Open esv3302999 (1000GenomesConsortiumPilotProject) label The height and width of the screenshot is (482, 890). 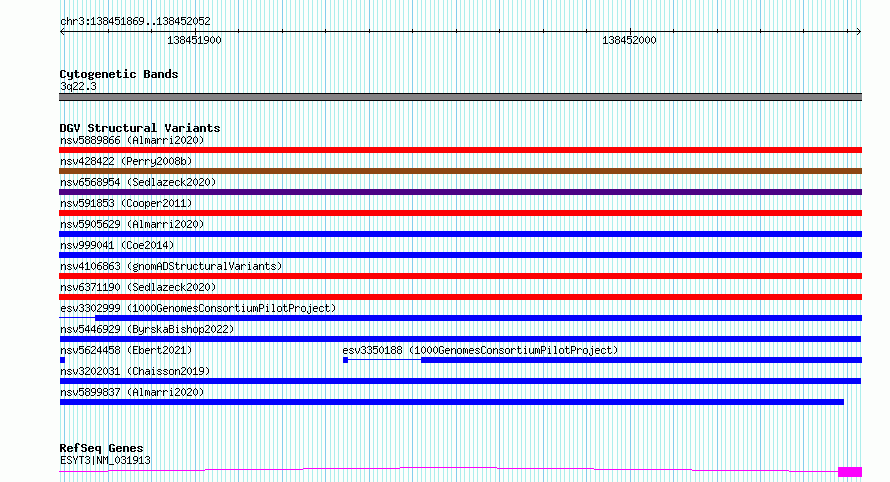pos(198,308)
